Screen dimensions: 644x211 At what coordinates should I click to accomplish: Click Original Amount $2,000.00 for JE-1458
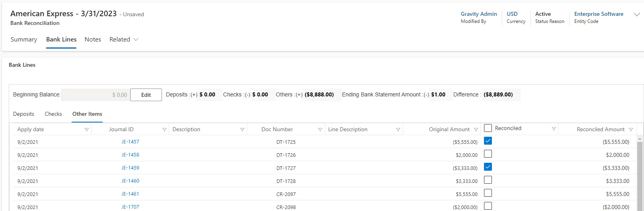467,155
